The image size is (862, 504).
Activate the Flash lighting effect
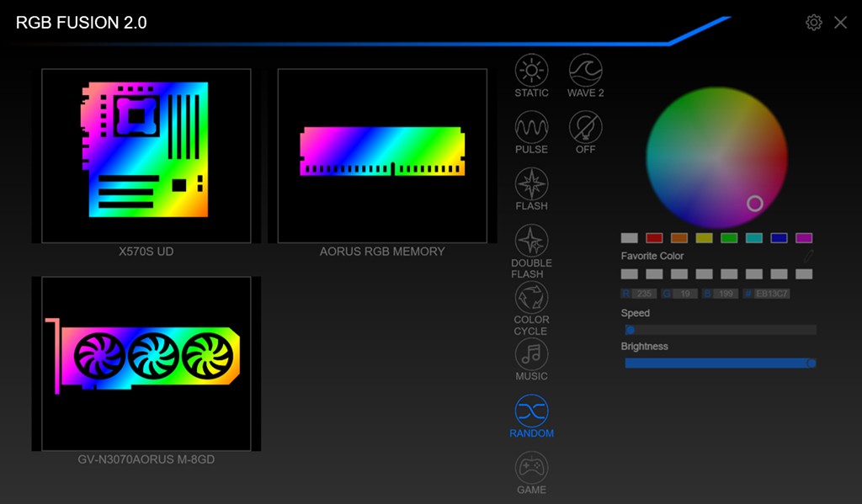click(531, 183)
